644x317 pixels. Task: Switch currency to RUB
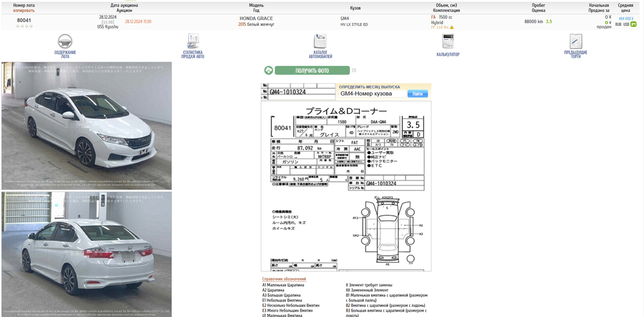coord(618,24)
